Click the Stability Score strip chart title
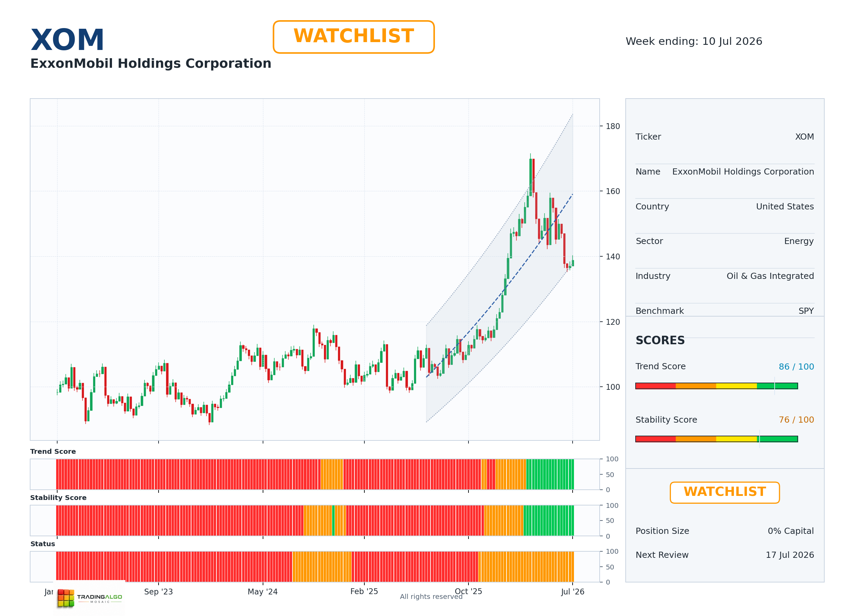This screenshot has height=616, width=863. (x=58, y=498)
